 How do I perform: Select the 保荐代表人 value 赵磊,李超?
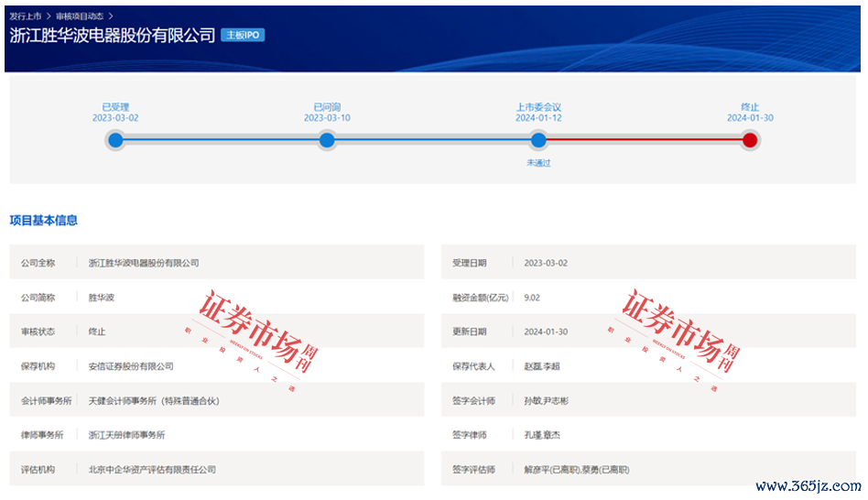[542, 366]
